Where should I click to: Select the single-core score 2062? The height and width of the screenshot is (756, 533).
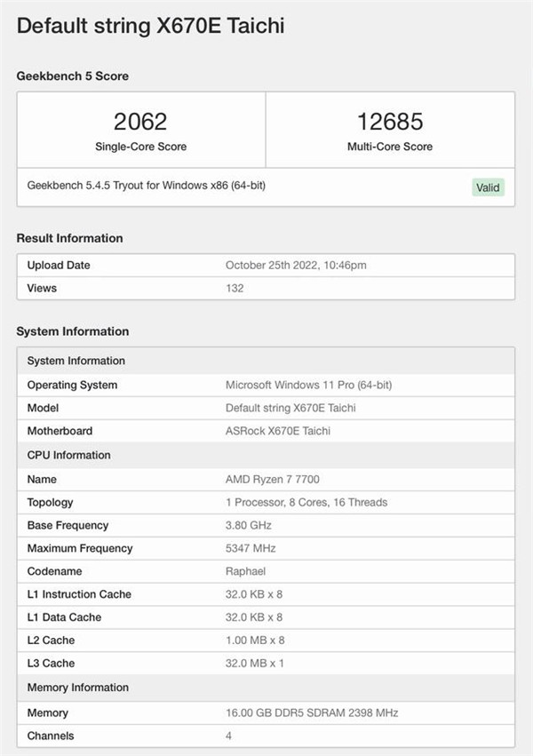(x=140, y=122)
